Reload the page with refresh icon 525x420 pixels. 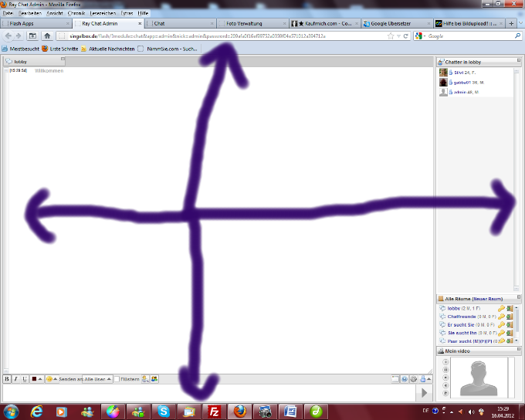coord(406,36)
